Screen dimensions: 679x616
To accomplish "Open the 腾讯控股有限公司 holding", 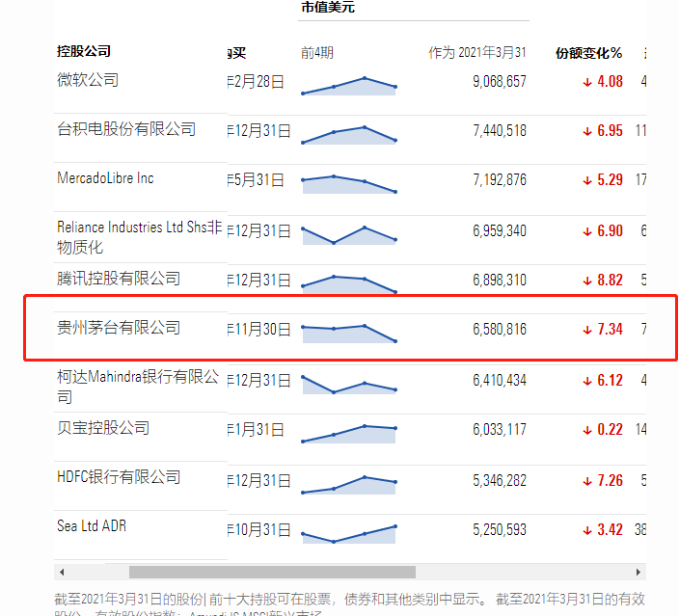I will point(119,279).
